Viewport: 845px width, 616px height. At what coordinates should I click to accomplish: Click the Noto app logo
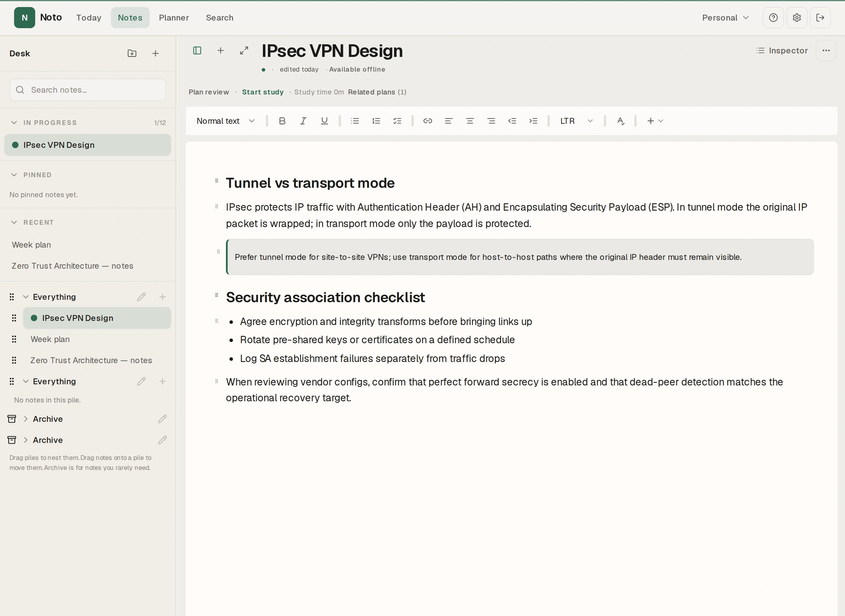pos(25,18)
